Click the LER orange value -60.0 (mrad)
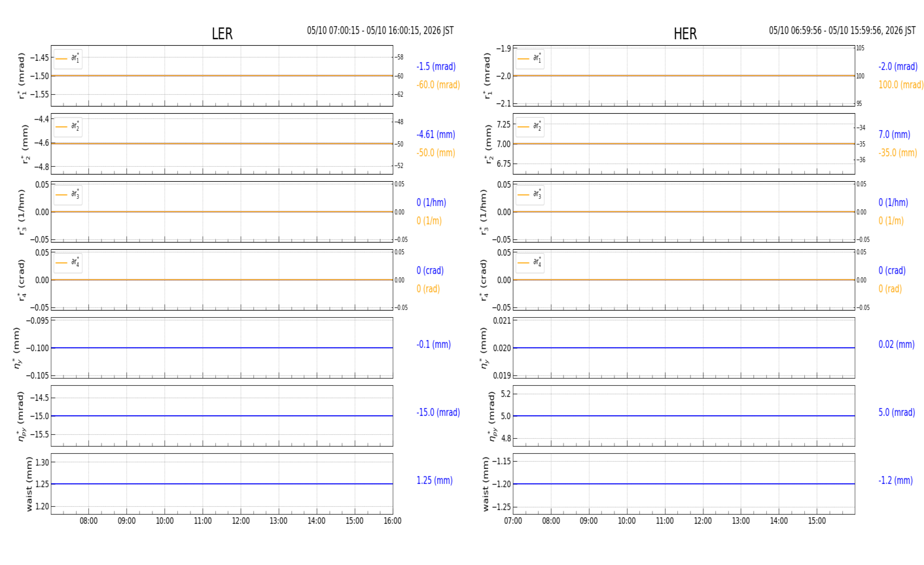Screen dimensions: 924x565 click(x=438, y=85)
